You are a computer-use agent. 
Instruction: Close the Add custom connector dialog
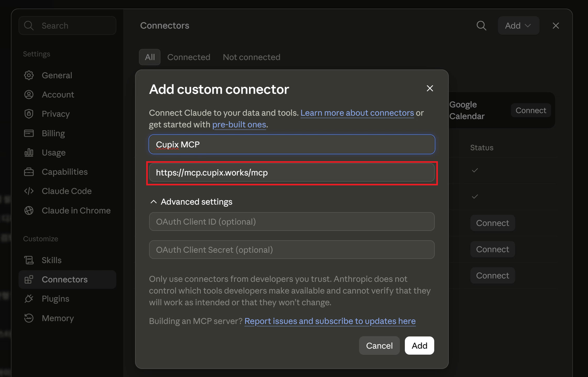(430, 88)
